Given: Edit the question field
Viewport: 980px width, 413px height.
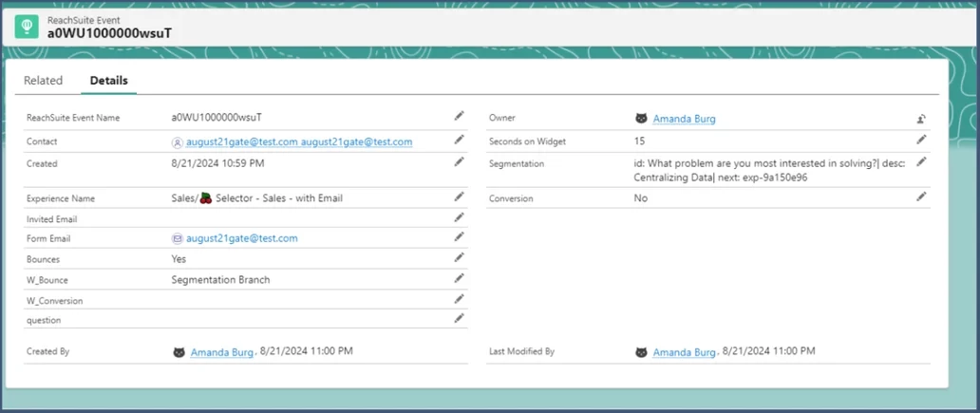Looking at the screenshot, I should tap(460, 318).
